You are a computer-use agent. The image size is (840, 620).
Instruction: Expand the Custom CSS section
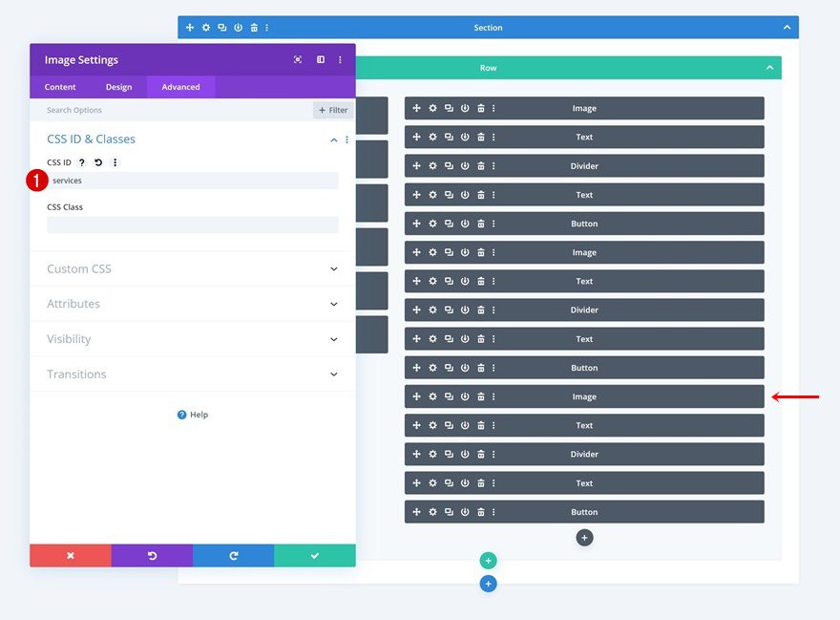click(x=192, y=268)
